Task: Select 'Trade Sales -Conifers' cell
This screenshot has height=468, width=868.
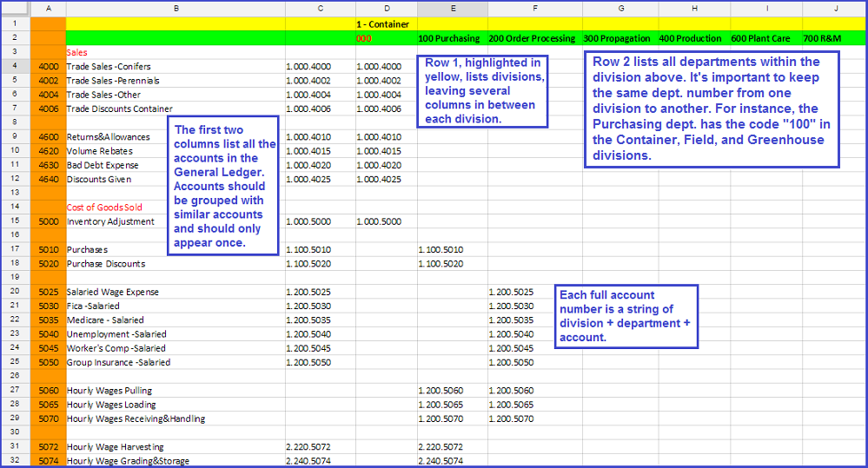Action: (176, 66)
